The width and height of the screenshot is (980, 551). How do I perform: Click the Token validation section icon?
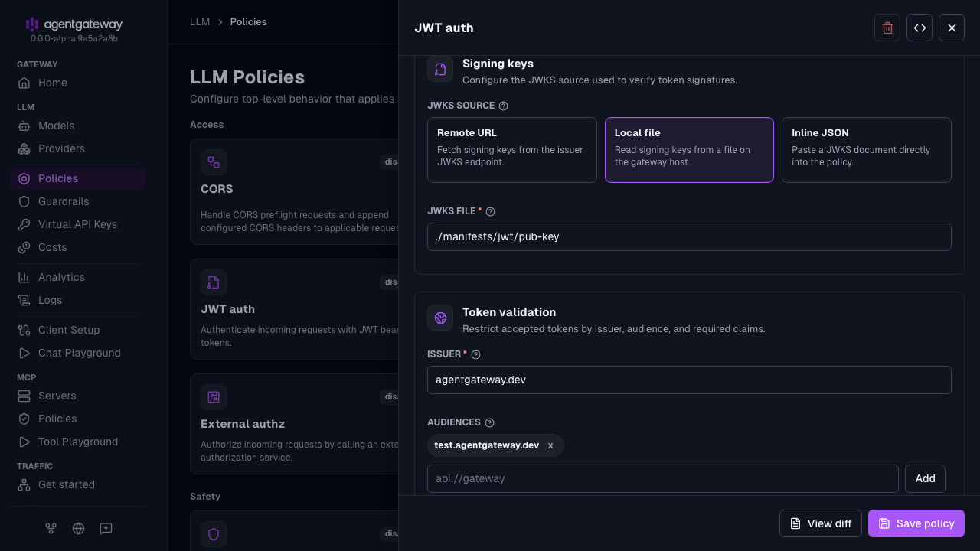[x=440, y=318]
